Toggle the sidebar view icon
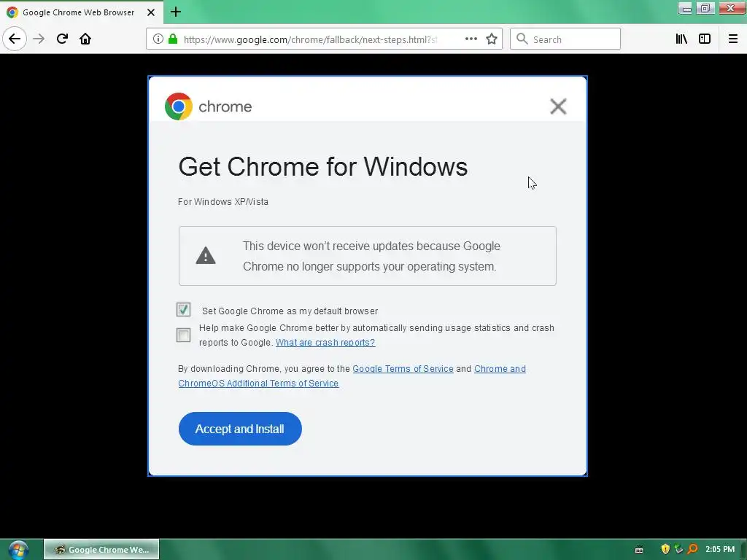This screenshot has width=747, height=560. (x=705, y=39)
